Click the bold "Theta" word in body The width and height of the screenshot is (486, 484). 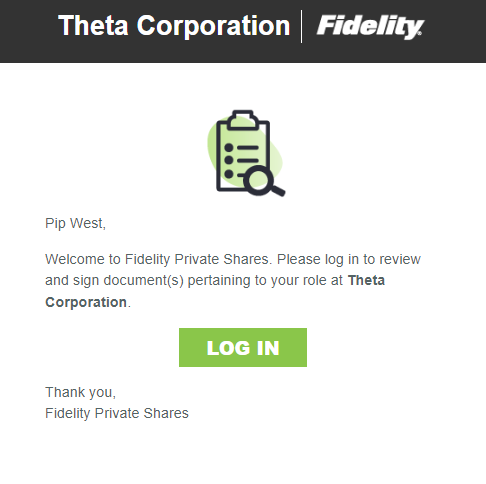point(366,280)
